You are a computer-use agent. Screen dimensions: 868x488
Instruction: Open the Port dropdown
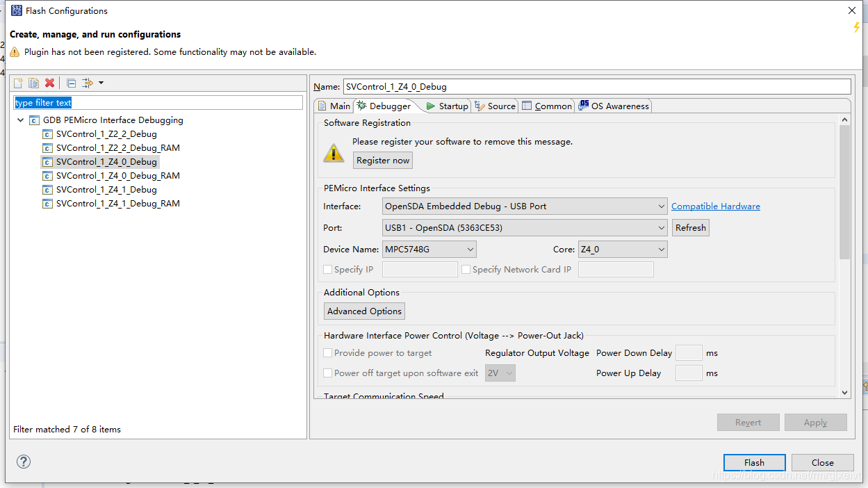(525, 227)
